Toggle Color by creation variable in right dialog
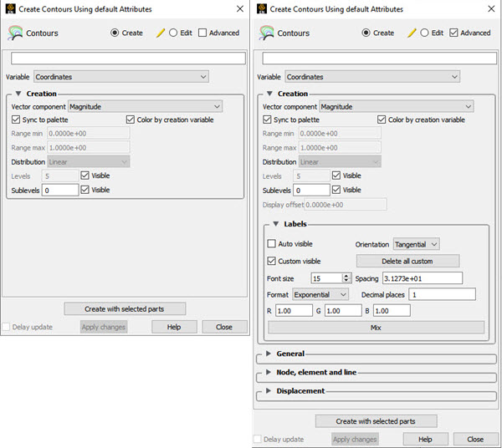 (x=382, y=120)
